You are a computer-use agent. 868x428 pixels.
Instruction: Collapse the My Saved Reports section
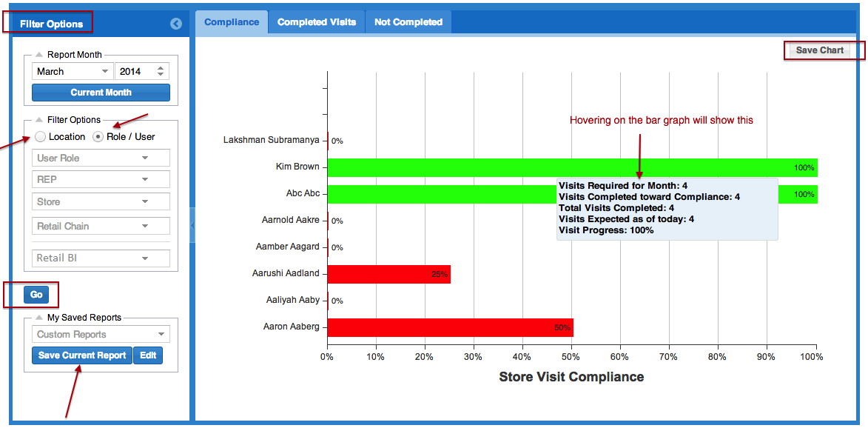point(39,318)
